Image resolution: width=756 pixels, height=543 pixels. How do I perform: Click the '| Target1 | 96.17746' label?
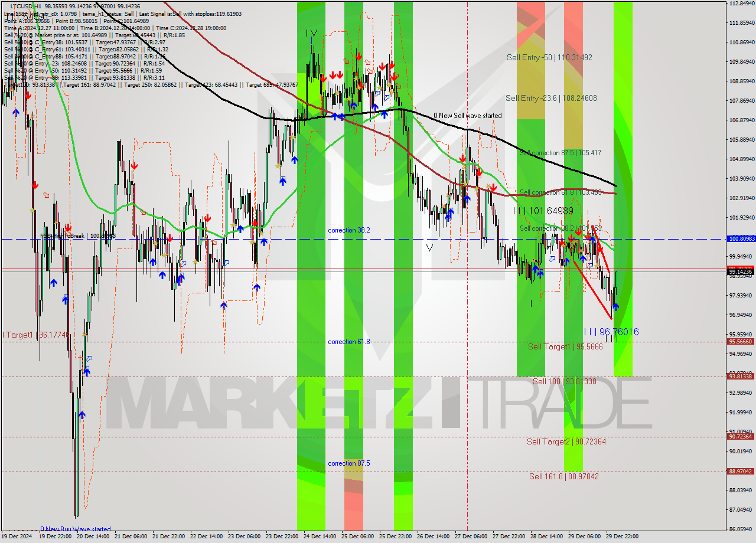pos(36,335)
